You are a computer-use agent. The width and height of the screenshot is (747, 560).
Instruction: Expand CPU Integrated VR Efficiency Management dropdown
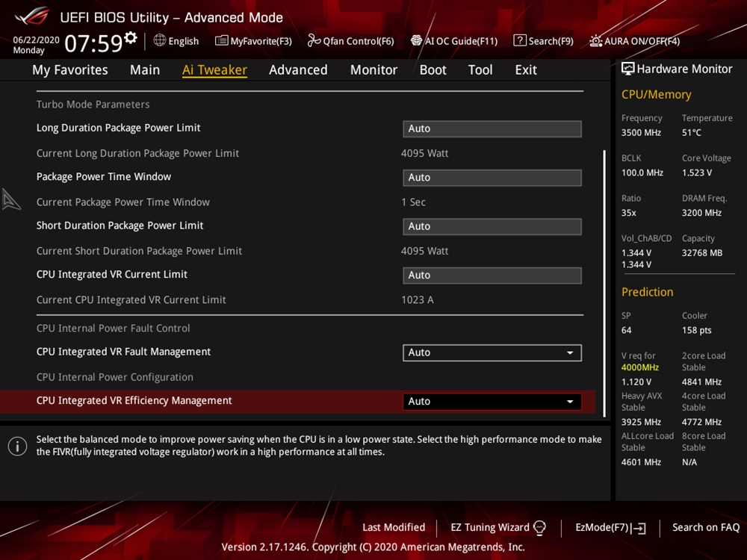click(492, 402)
